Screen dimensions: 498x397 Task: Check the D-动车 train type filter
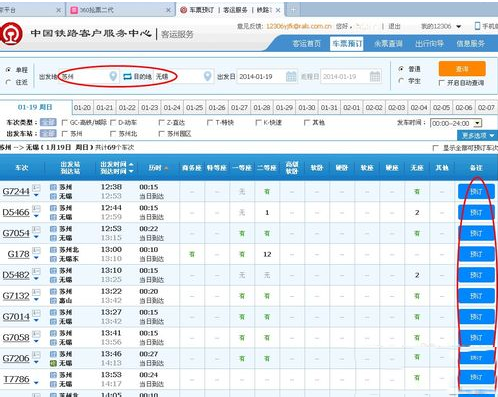click(113, 123)
